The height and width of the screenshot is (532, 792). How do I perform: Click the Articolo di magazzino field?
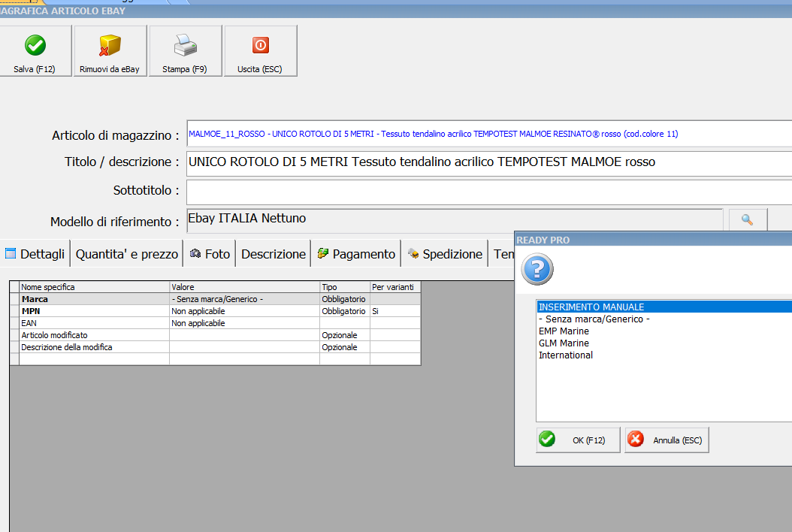click(x=489, y=134)
